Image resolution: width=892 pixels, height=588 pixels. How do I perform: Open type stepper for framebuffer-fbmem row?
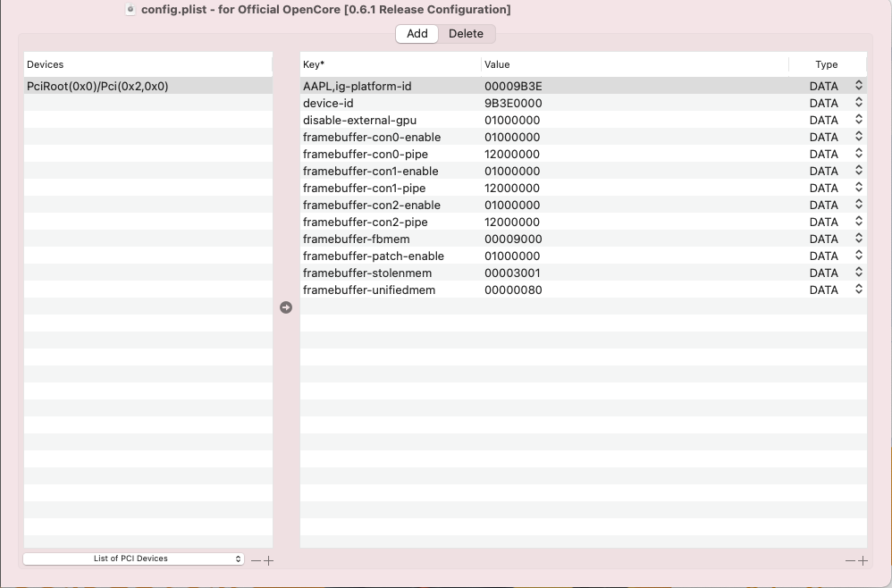(x=858, y=239)
